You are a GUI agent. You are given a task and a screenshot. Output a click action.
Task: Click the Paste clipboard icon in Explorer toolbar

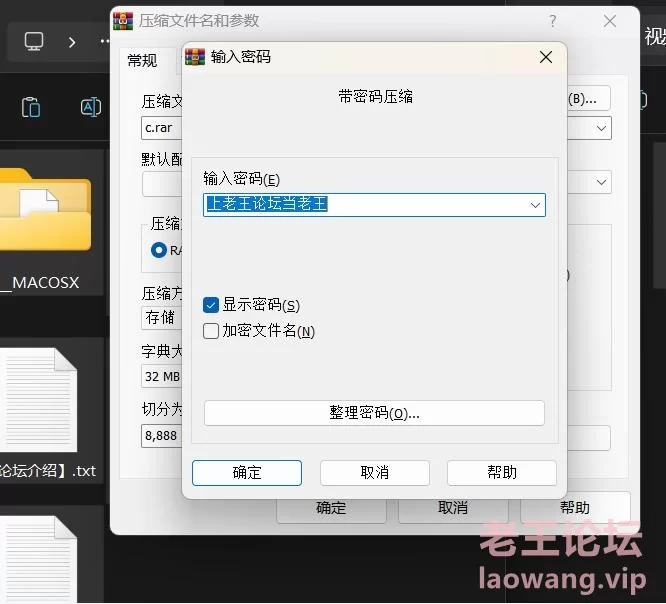click(31, 107)
